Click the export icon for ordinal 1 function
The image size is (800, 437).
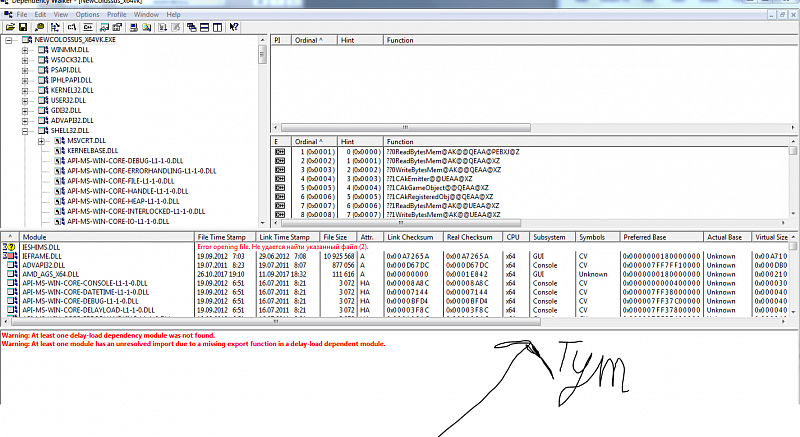pyautogui.click(x=281, y=152)
